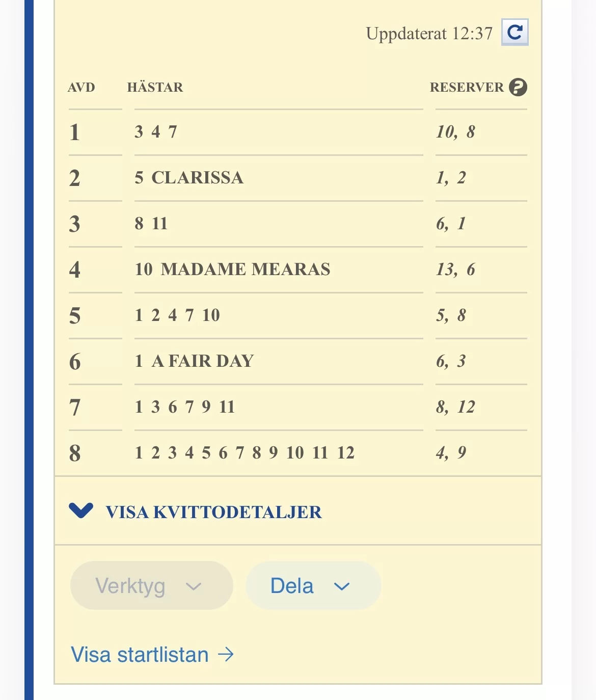
Task: Open the Reserver help question mark
Action: [x=518, y=87]
